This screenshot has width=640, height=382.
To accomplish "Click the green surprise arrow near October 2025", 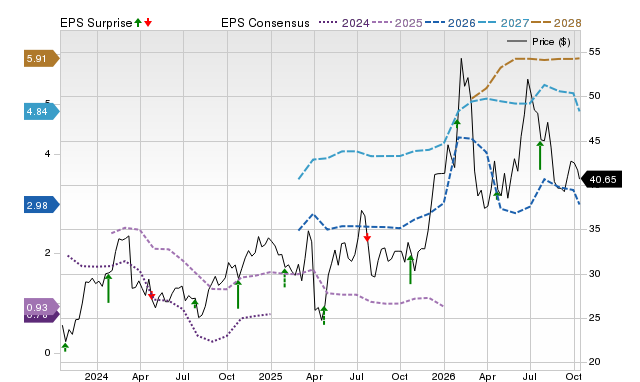I will tap(411, 270).
